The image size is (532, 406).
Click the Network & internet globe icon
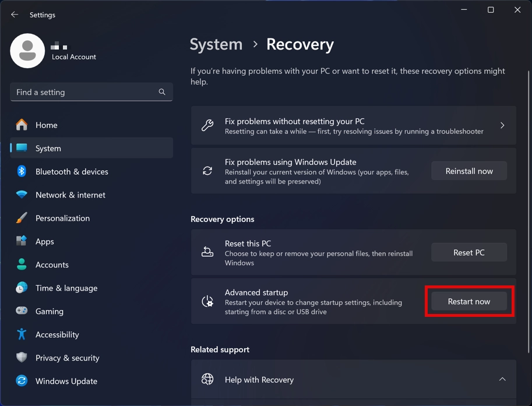click(x=22, y=195)
